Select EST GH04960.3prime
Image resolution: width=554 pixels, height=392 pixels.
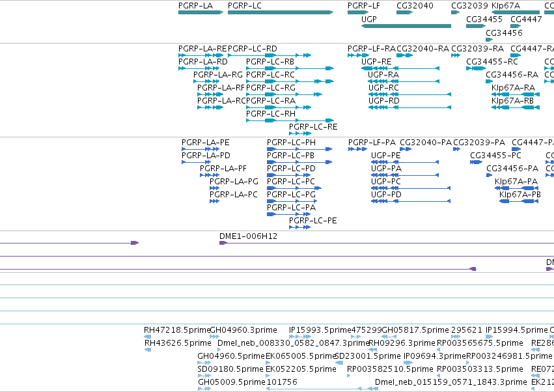[214, 337]
